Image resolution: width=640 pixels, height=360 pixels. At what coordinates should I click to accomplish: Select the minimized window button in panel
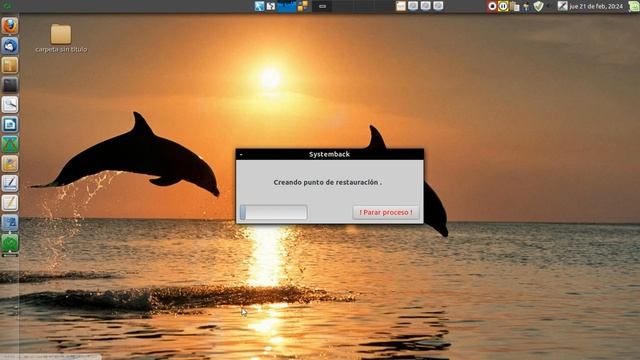tap(322, 6)
